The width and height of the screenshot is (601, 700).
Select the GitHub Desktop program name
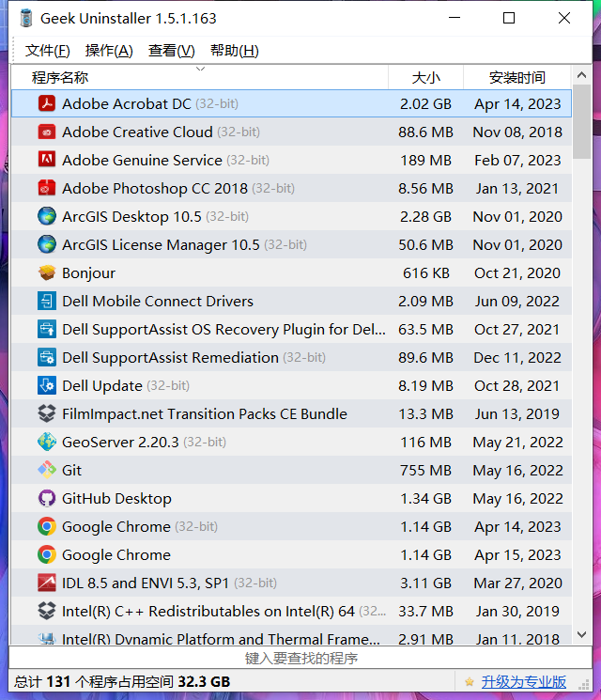pos(116,498)
